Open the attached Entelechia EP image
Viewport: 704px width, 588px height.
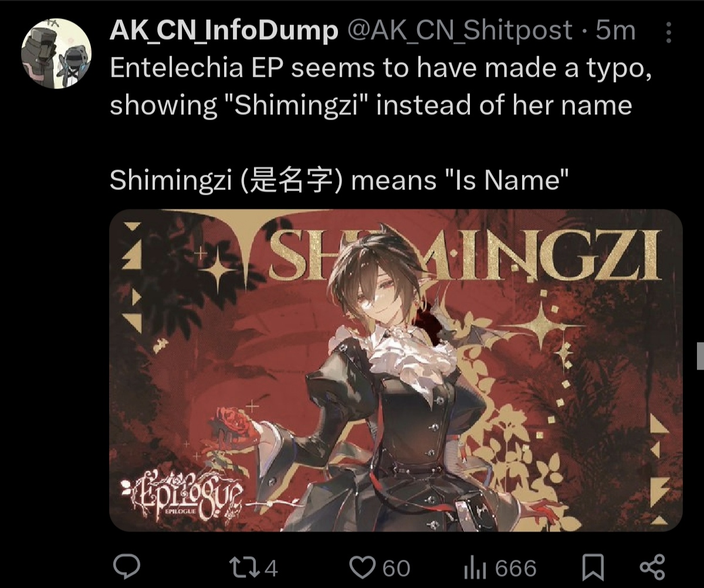396,370
